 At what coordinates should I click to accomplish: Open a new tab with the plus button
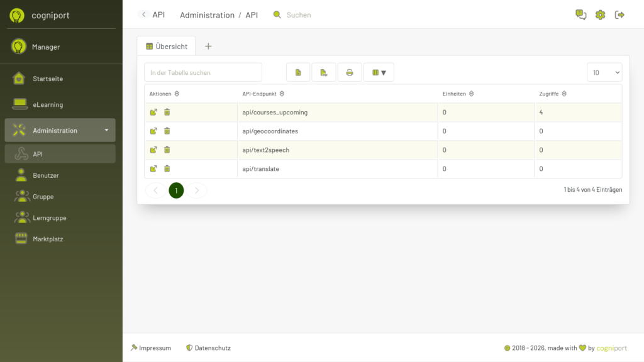(208, 45)
